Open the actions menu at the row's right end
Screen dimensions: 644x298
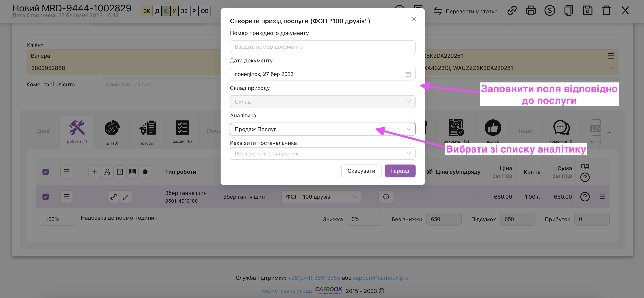(602, 197)
